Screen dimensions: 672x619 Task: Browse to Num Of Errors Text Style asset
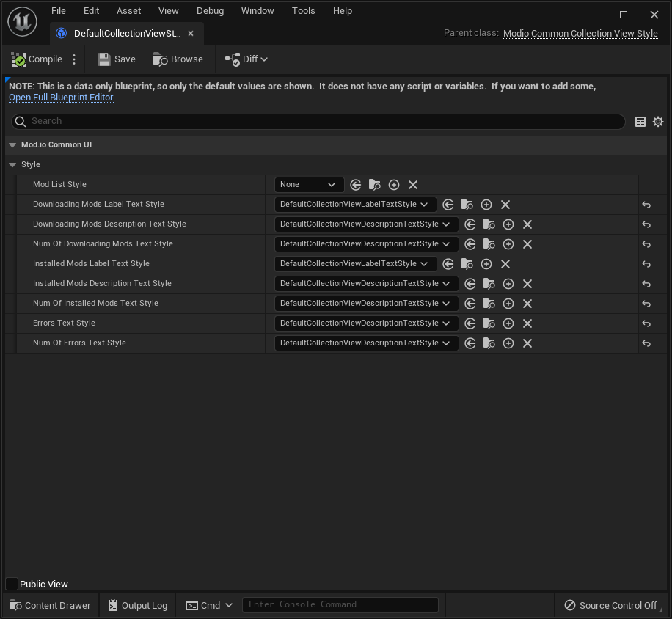click(489, 343)
